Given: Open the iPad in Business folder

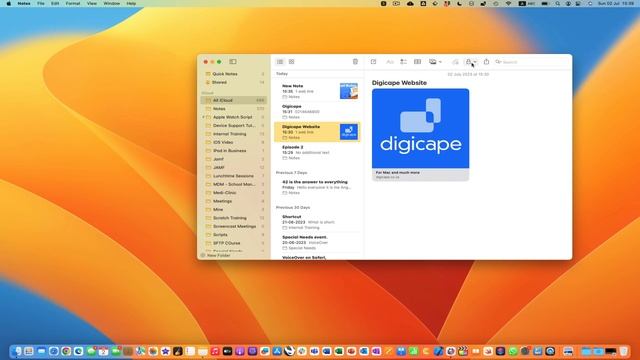Looking at the screenshot, I should [x=234, y=151].
